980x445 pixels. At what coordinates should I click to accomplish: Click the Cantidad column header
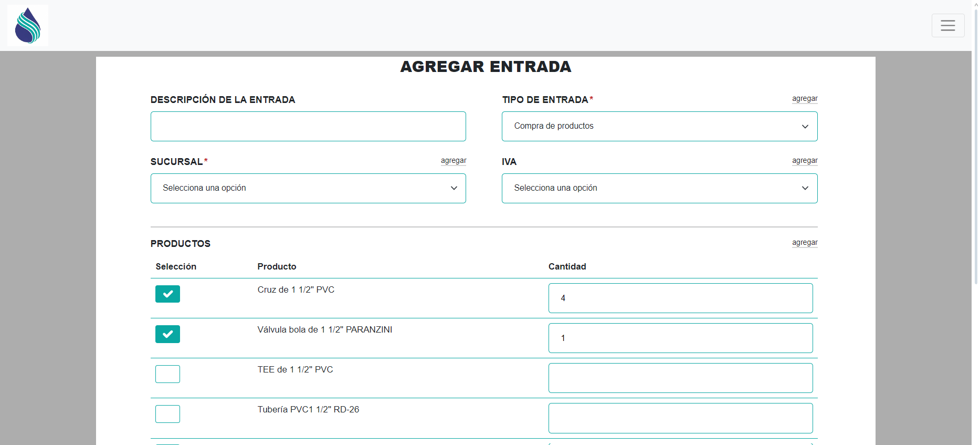pyautogui.click(x=567, y=266)
